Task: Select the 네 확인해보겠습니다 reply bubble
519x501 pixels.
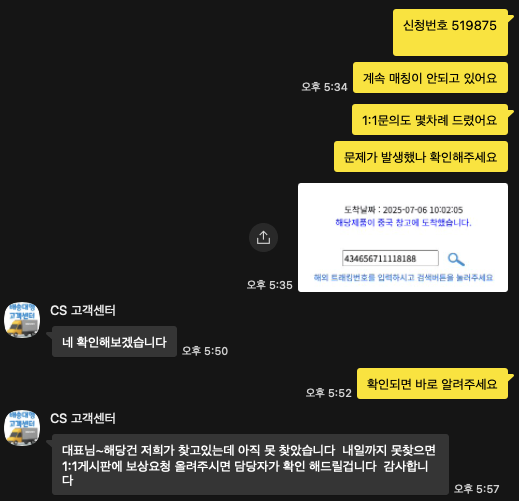Action: coord(114,342)
